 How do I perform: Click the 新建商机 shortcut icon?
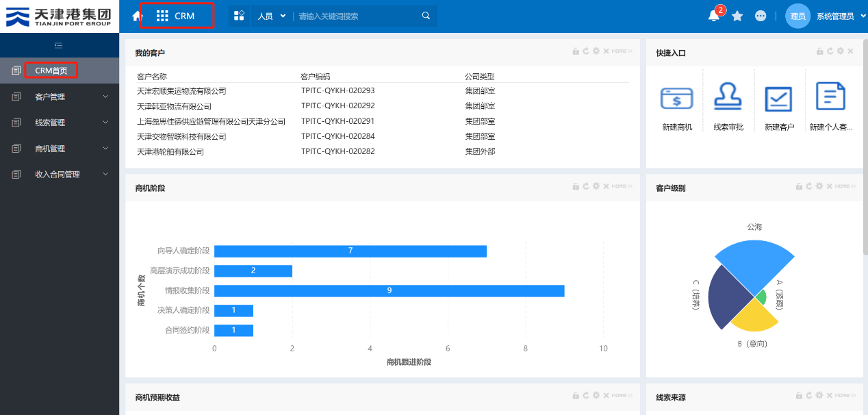point(676,99)
